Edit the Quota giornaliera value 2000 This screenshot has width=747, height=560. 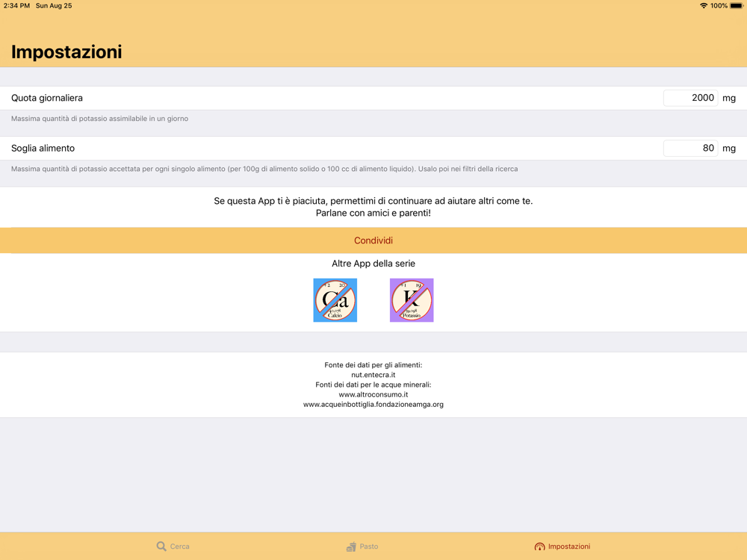click(x=690, y=98)
